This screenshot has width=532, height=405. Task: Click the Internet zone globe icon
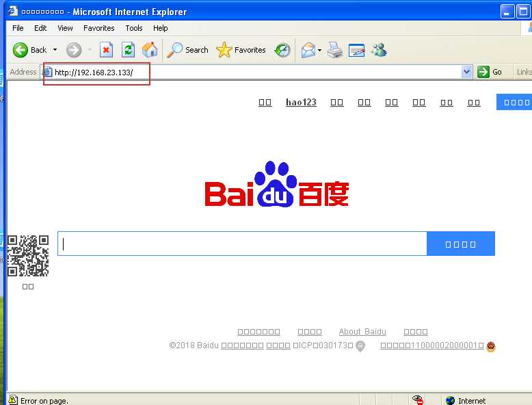tap(450, 401)
